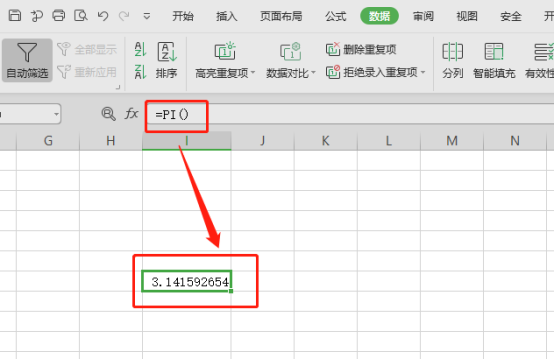The height and width of the screenshot is (360, 554).
Task: Open the quick access toolbar customize arrow
Action: pos(147,16)
